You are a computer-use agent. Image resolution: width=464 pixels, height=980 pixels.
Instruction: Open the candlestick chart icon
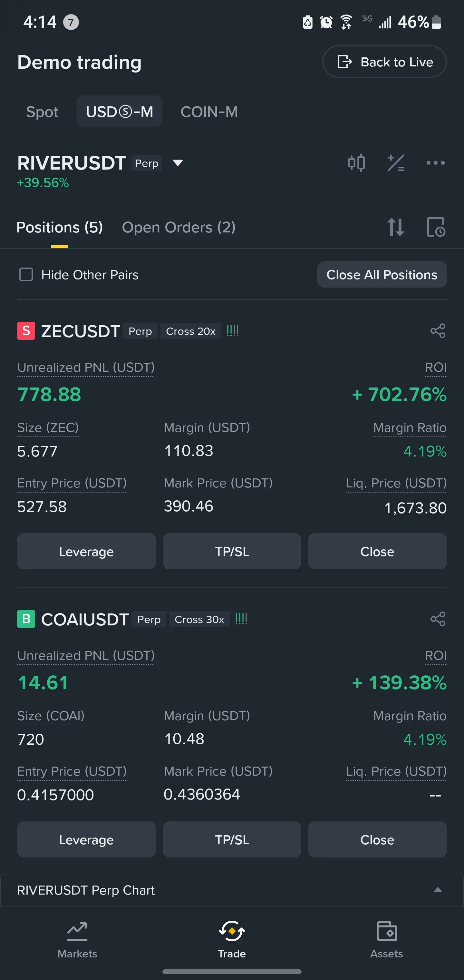coord(356,163)
